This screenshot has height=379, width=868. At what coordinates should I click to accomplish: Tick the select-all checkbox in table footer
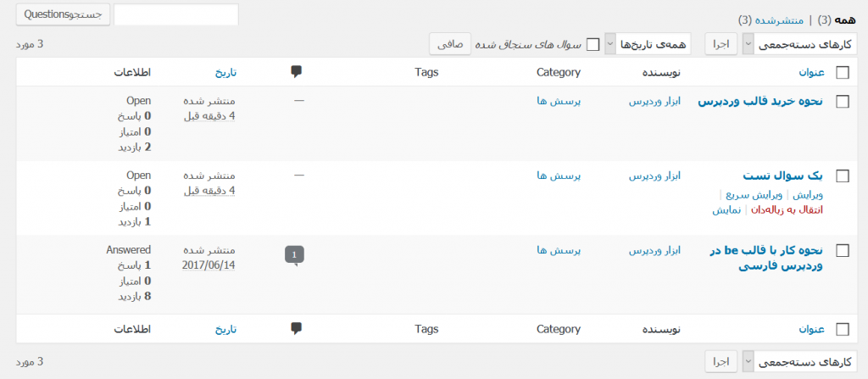pos(842,329)
